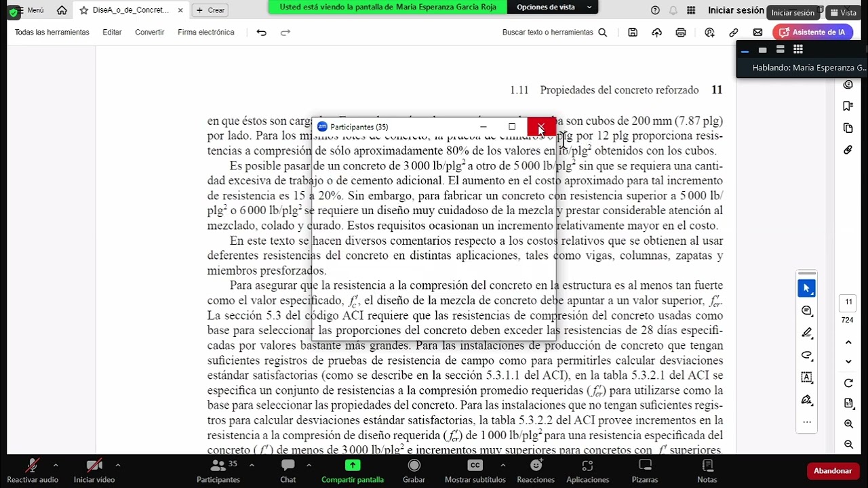The image size is (868, 488).
Task: Zoom in magnifier icon
Action: (848, 424)
